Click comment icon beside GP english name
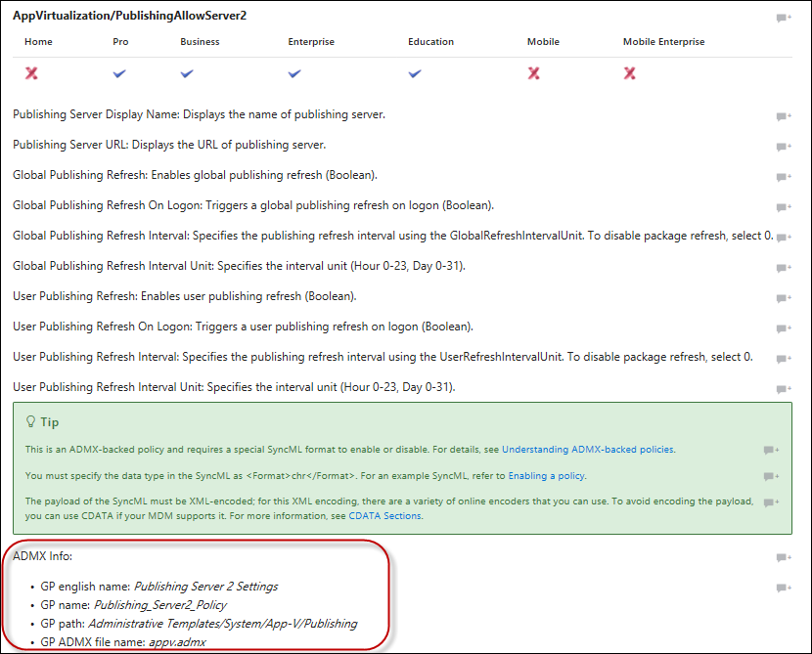This screenshot has height=654, width=812. (x=783, y=589)
